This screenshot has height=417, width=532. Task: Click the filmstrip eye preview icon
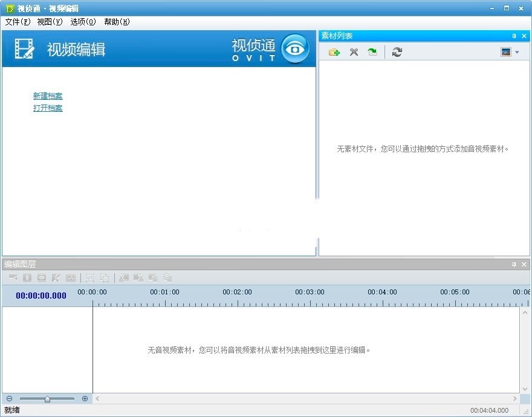42,278
